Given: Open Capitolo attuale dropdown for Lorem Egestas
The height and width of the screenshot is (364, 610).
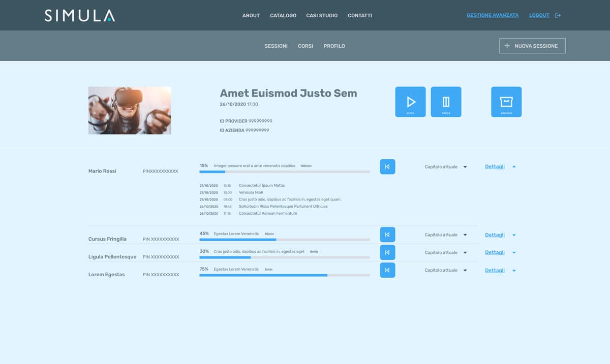Looking at the screenshot, I should pyautogui.click(x=446, y=270).
